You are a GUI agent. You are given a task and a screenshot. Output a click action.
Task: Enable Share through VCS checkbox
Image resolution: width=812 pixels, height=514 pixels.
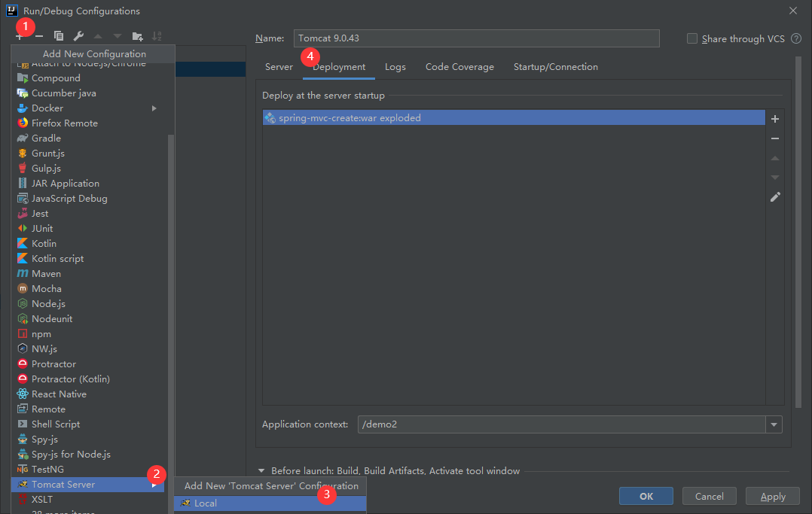pos(691,38)
